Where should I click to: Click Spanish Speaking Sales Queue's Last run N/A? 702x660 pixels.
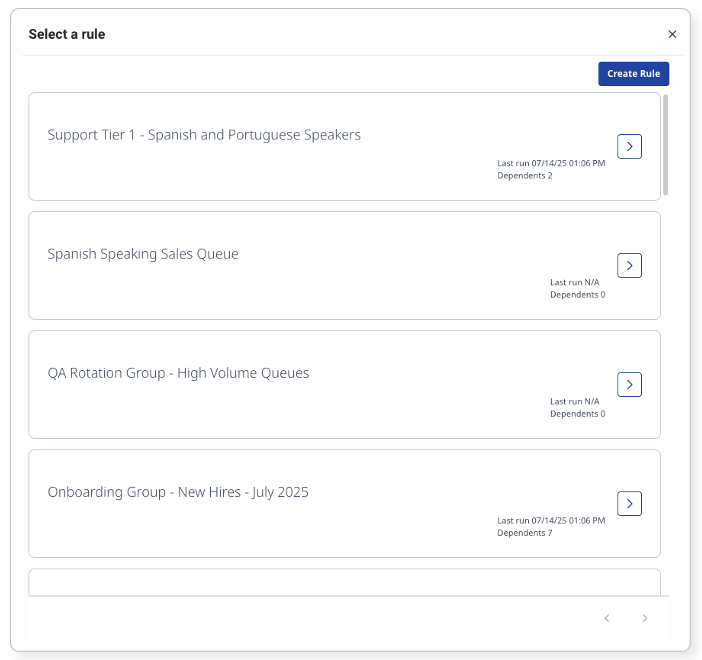click(574, 282)
